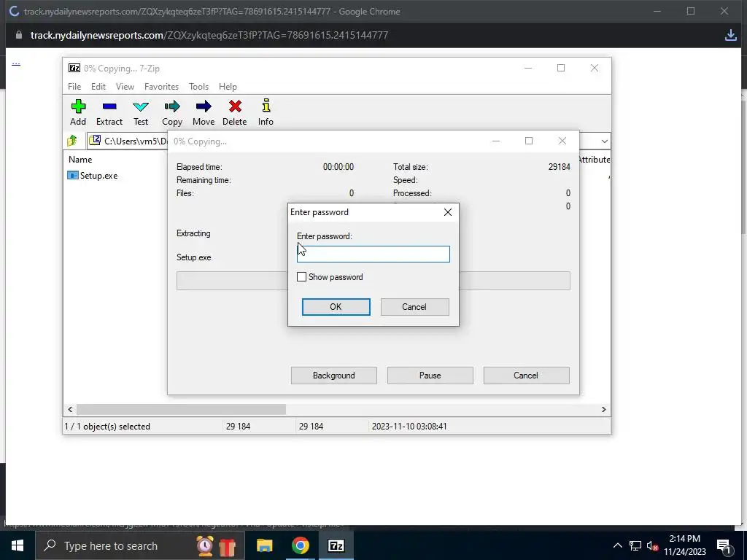Open Google Chrome from the taskbar
Viewport: 747px width, 560px height.
tap(300, 545)
